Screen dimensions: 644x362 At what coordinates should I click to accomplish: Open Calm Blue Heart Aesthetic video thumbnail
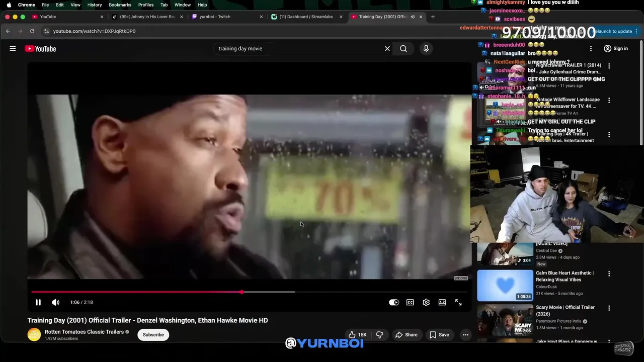click(x=505, y=286)
